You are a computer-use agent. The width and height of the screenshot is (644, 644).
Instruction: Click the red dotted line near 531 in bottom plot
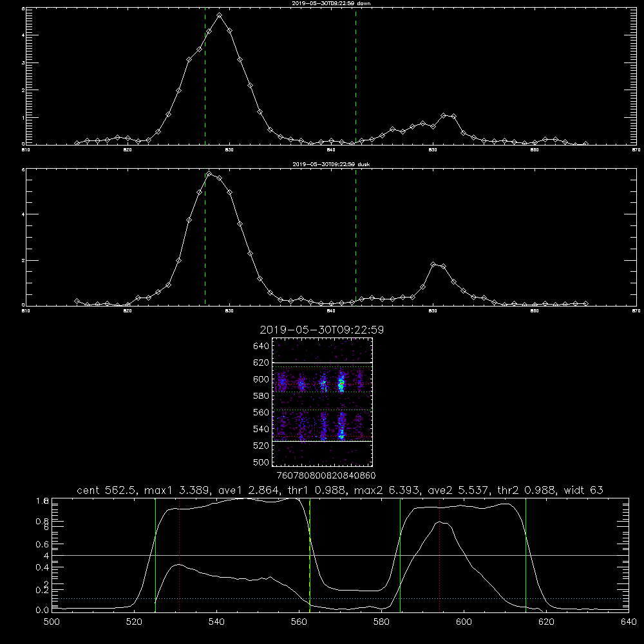pyautogui.click(x=180, y=555)
